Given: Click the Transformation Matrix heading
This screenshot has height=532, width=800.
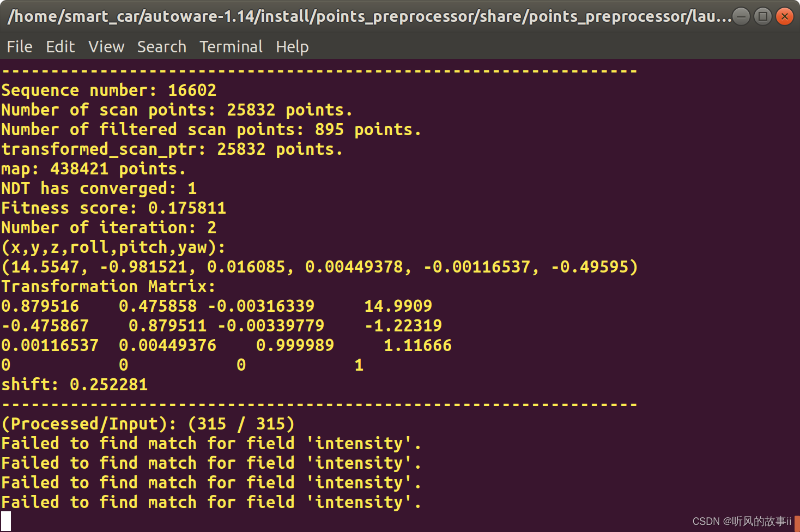Looking at the screenshot, I should 107,286.
